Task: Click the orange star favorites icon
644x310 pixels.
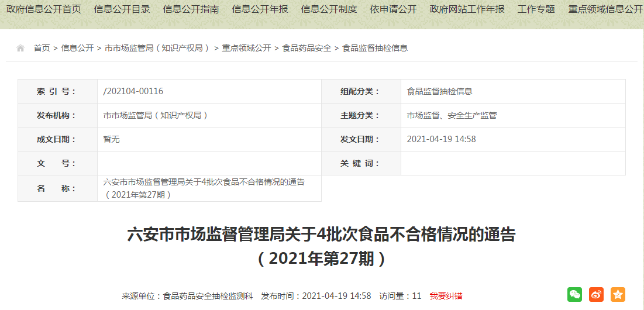Action: pos(618,294)
